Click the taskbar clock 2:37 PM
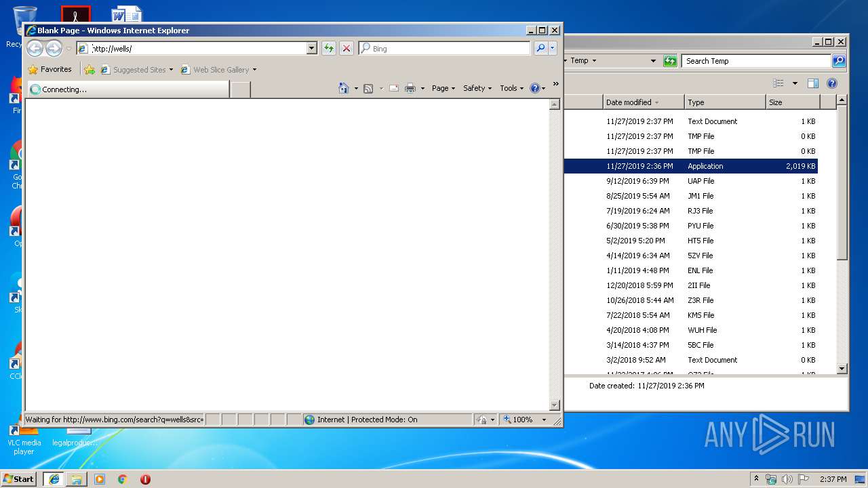 point(833,479)
